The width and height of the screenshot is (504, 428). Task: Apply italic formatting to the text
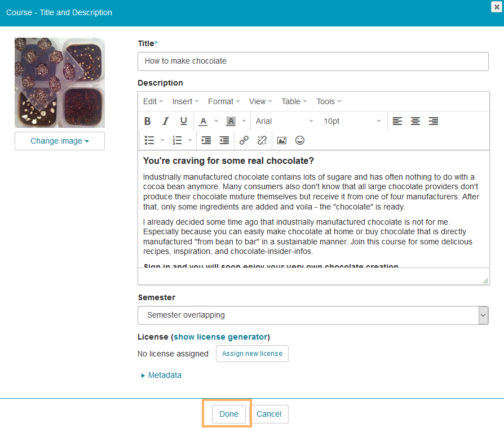(x=166, y=121)
